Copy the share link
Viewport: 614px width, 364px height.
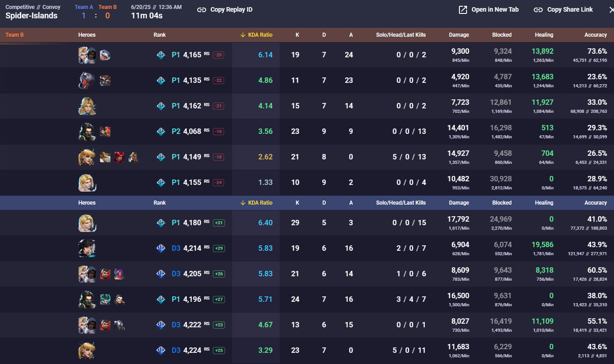pos(563,10)
